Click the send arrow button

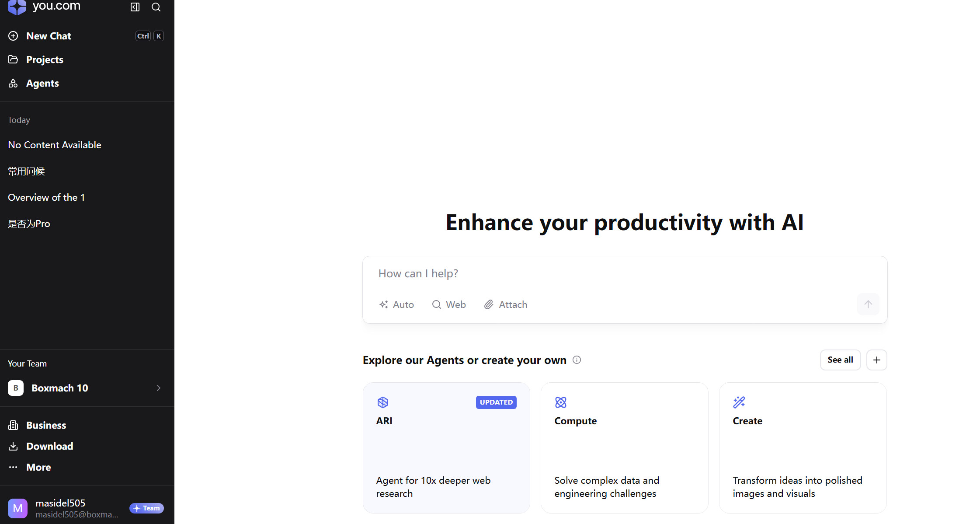pos(868,304)
